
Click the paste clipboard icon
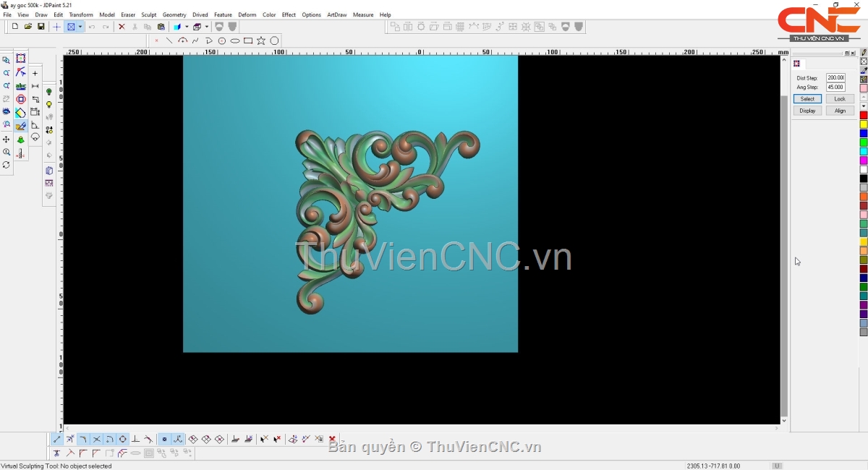pos(161,27)
